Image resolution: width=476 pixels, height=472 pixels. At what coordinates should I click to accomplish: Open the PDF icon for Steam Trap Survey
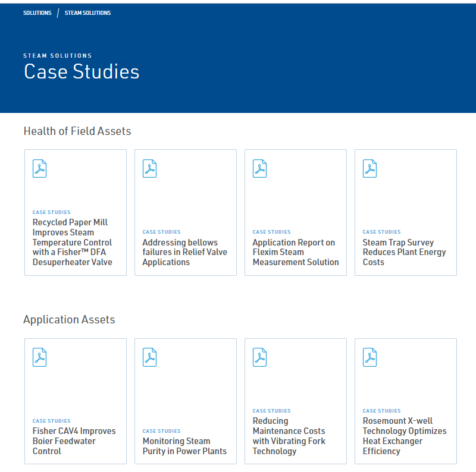click(369, 168)
